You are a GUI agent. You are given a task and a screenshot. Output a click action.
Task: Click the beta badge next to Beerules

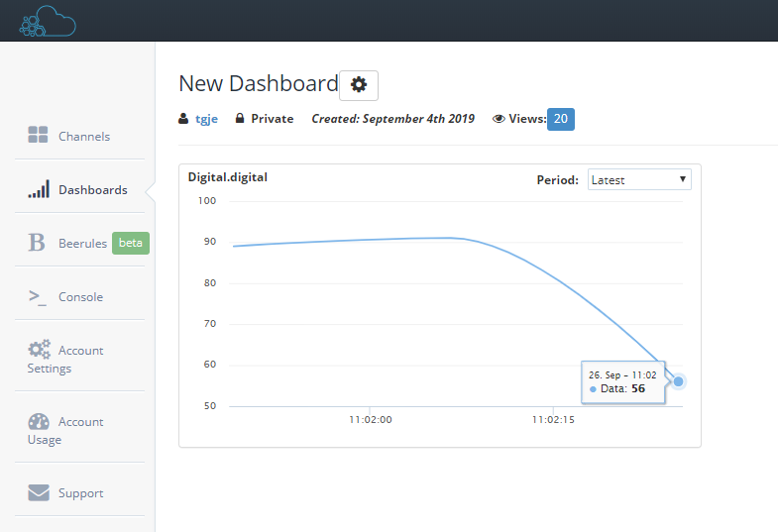(x=130, y=243)
